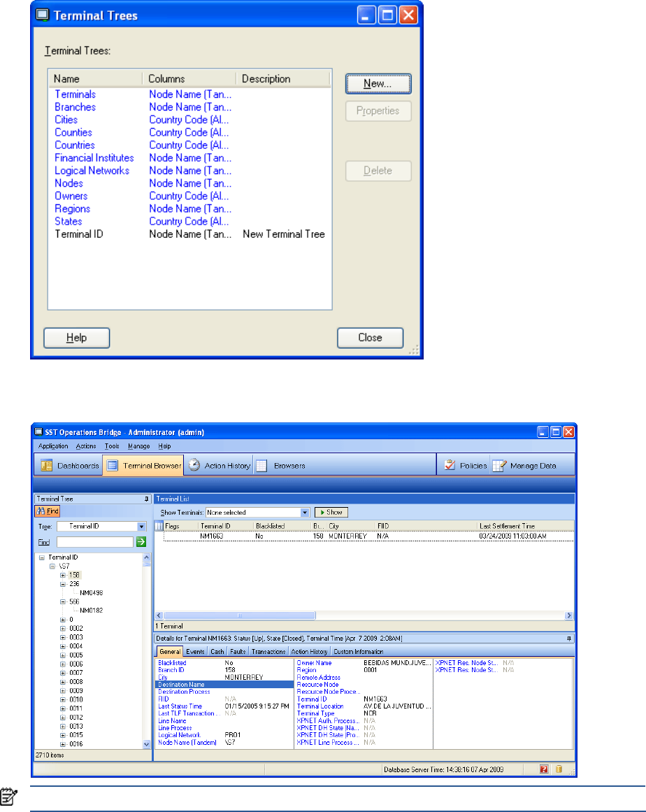
Task: Switch to the Events tab
Action: tap(195, 651)
